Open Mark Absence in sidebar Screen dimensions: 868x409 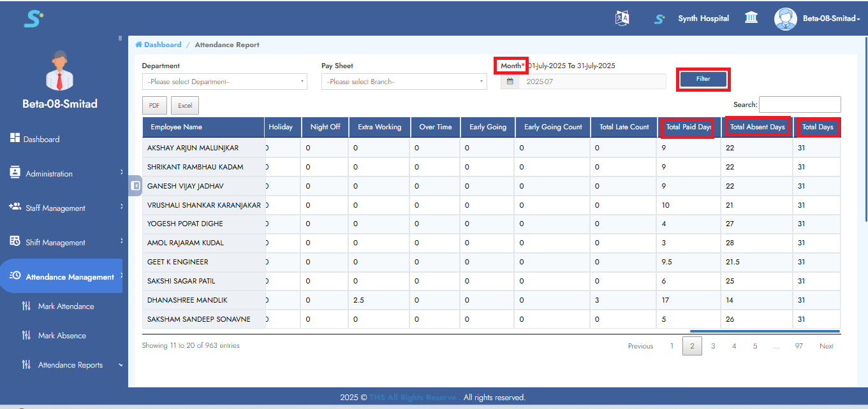pos(62,336)
